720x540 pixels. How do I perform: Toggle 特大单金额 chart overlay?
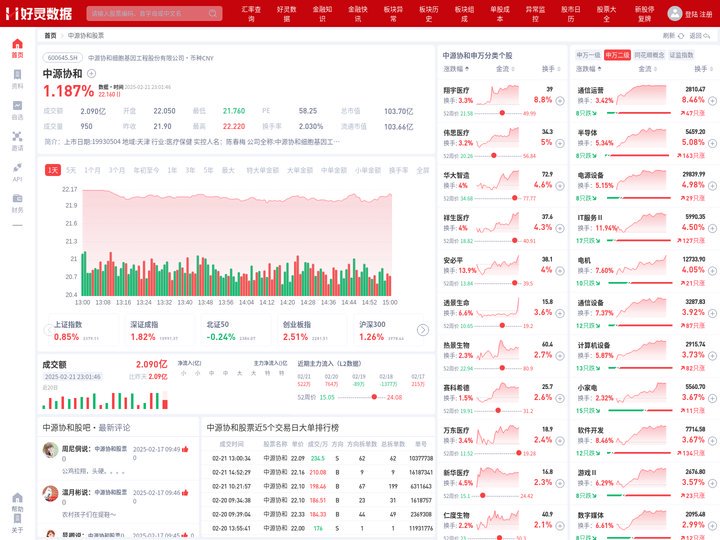(263, 170)
